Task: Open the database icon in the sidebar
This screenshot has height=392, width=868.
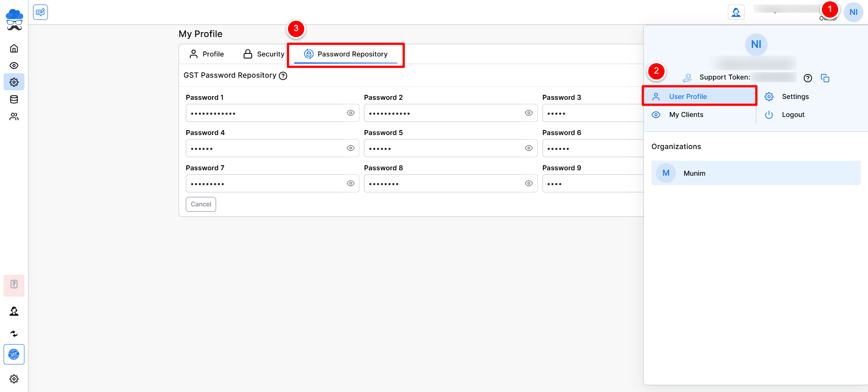Action: 14,99
